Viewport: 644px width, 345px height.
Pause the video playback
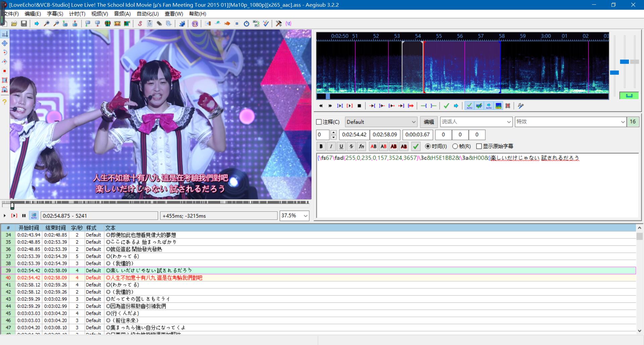click(x=24, y=216)
